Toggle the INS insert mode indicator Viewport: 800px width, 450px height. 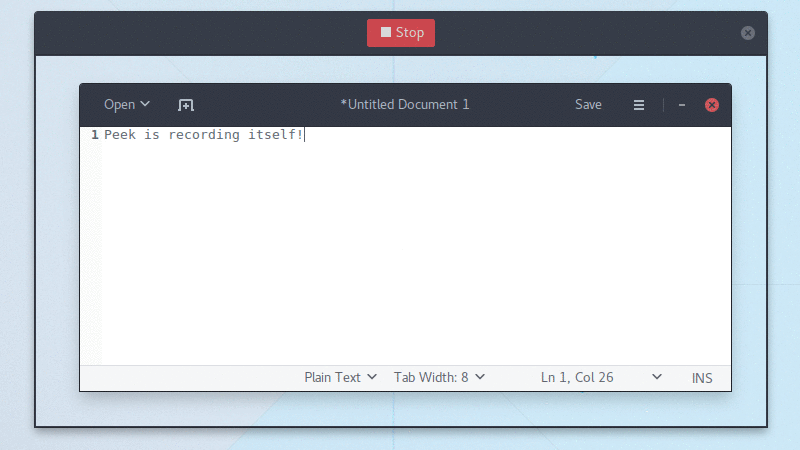702,378
